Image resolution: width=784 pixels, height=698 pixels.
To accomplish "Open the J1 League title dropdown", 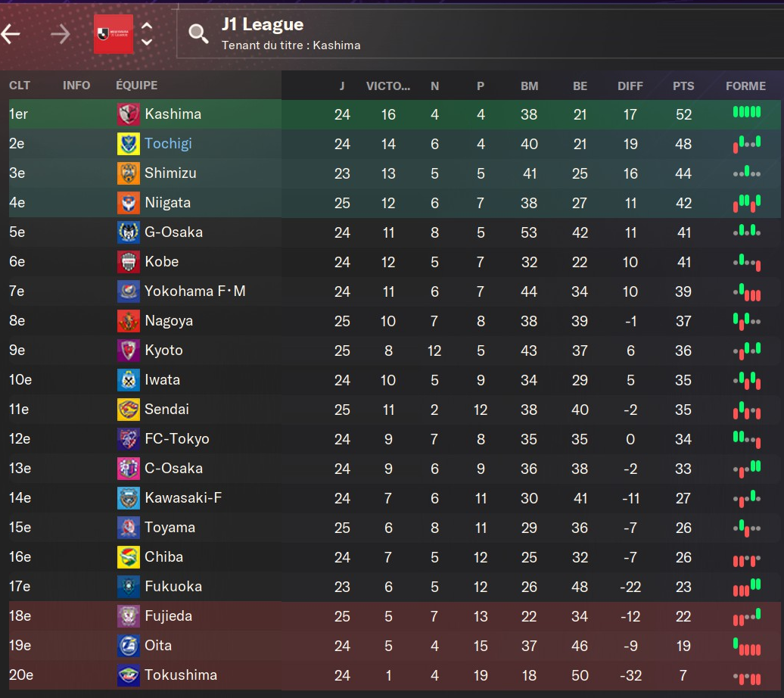I will pyautogui.click(x=262, y=25).
